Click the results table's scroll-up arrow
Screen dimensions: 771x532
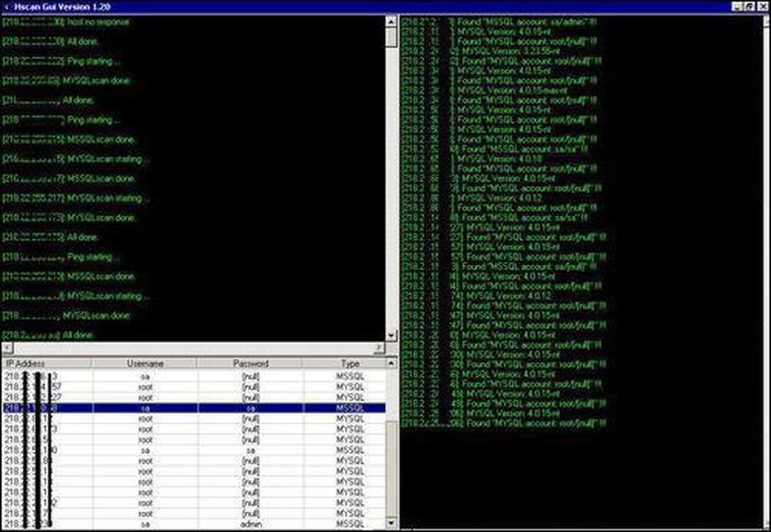coord(391,363)
